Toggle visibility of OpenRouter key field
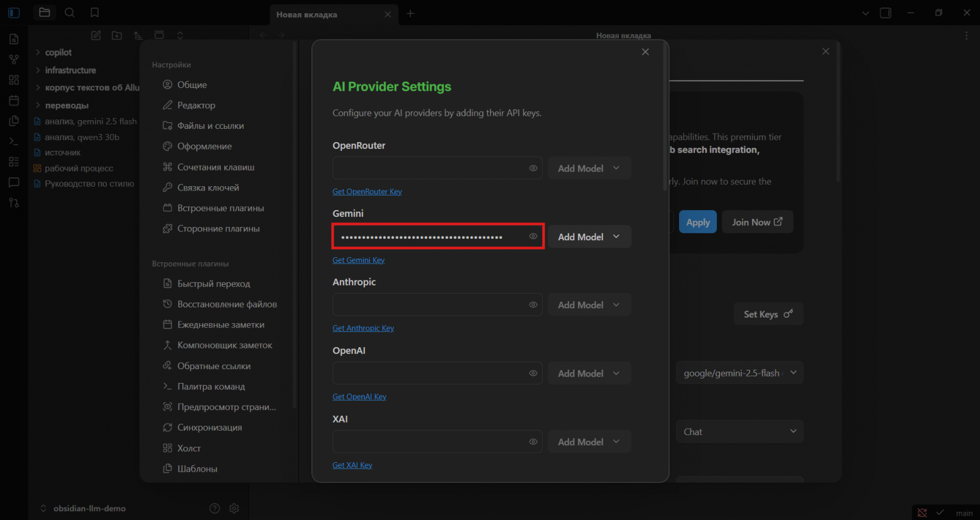The width and height of the screenshot is (980, 520). pyautogui.click(x=533, y=169)
